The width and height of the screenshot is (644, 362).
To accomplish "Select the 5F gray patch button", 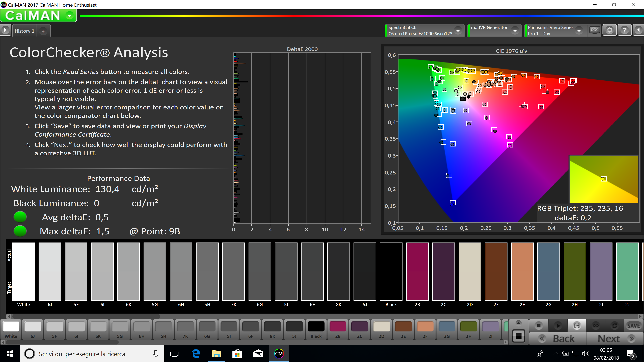I will 55,329.
